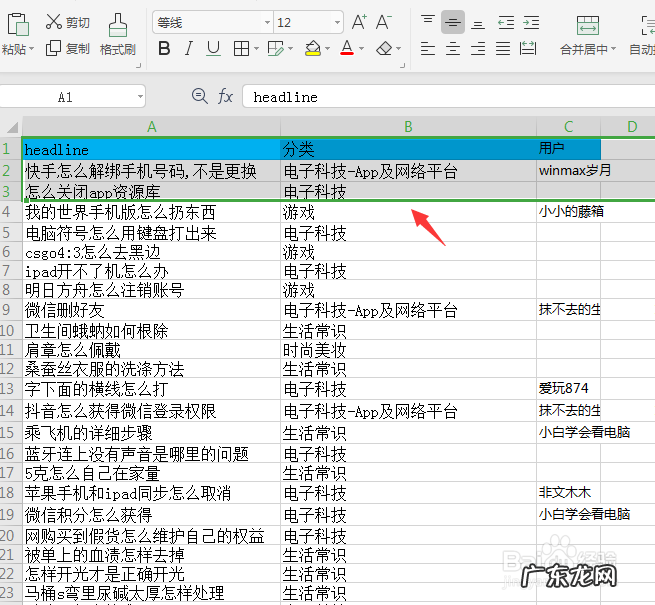Decrease font size with A- icon
The width and height of the screenshot is (655, 605).
pos(383,22)
